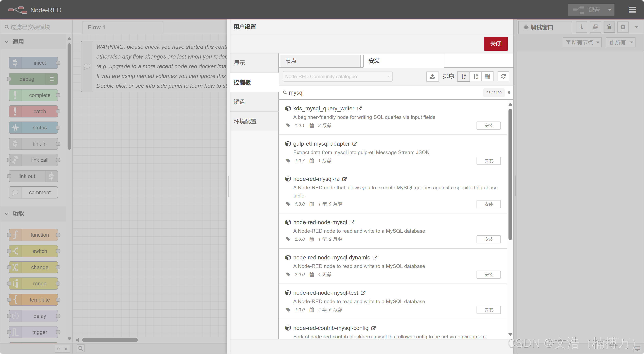The width and height of the screenshot is (644, 354).
Task: Install node-red-node-mysql via 安装 button
Action: [x=488, y=239]
